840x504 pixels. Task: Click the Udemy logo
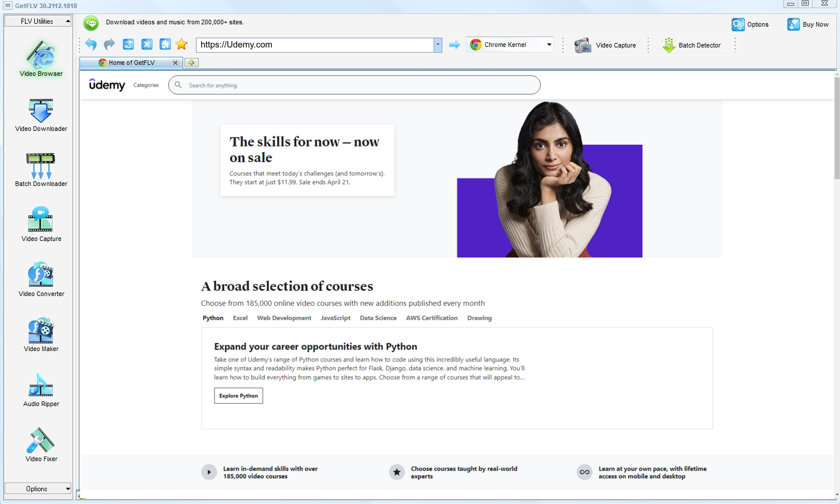click(x=107, y=85)
